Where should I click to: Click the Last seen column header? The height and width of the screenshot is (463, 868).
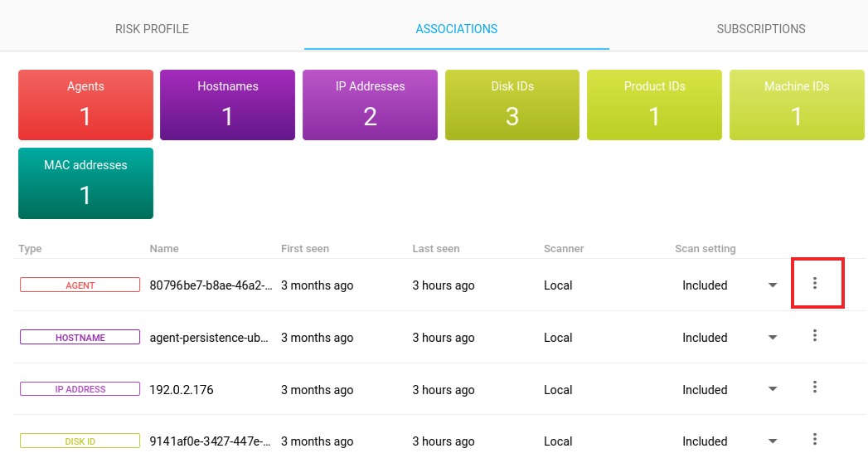pyautogui.click(x=436, y=249)
